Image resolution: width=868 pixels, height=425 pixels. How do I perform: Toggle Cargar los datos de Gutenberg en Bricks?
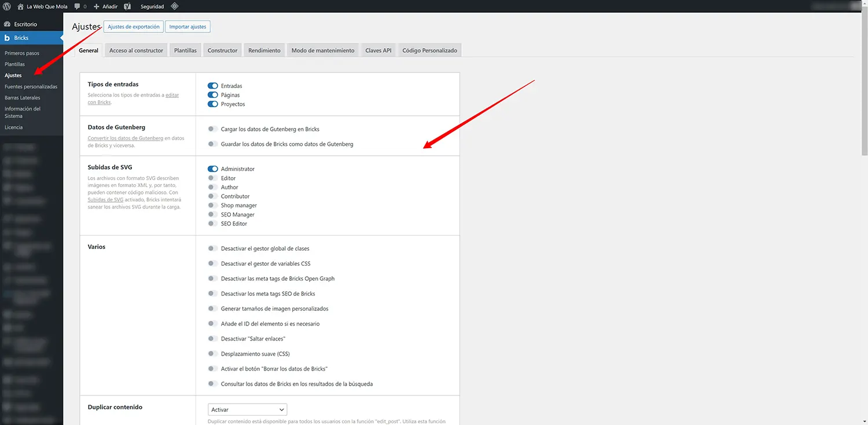212,129
